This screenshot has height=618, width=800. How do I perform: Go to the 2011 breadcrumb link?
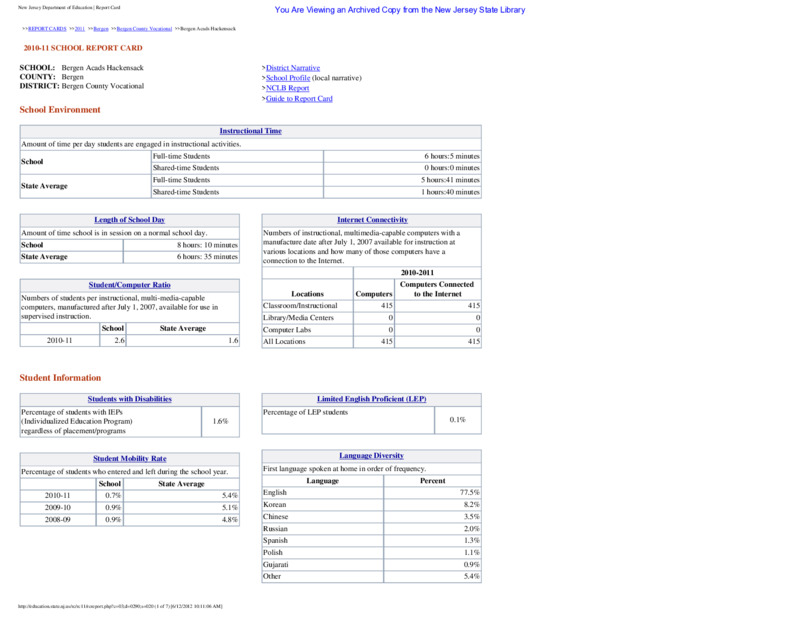(80, 29)
